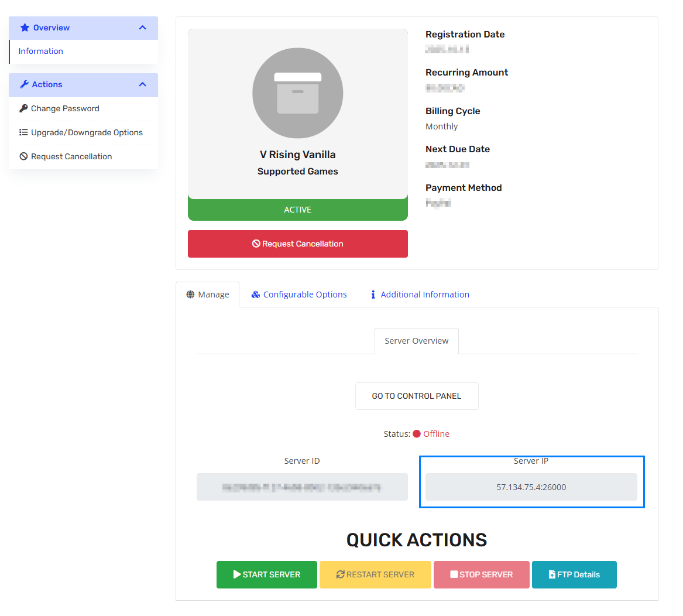Open the Server Overview tab
The height and width of the screenshot is (616, 683).
click(x=416, y=341)
